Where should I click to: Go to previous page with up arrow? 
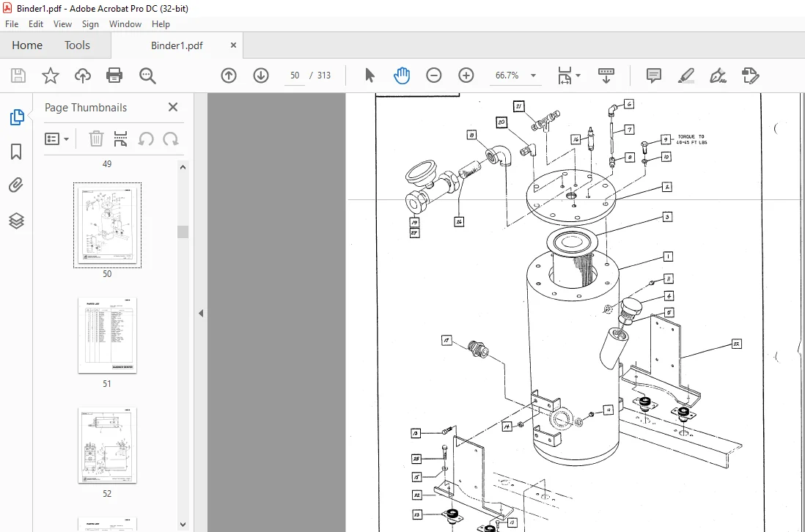pos(229,75)
